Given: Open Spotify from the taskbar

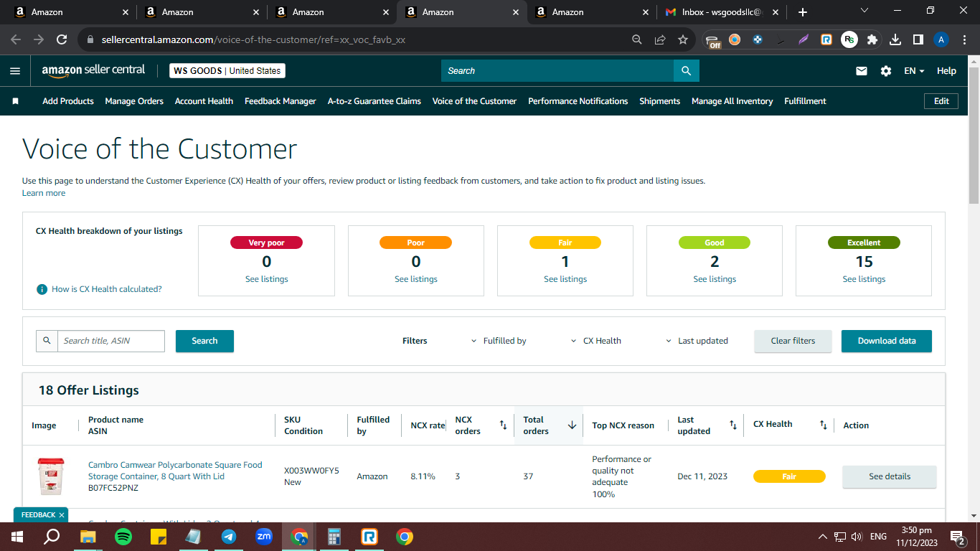Looking at the screenshot, I should pos(123,537).
